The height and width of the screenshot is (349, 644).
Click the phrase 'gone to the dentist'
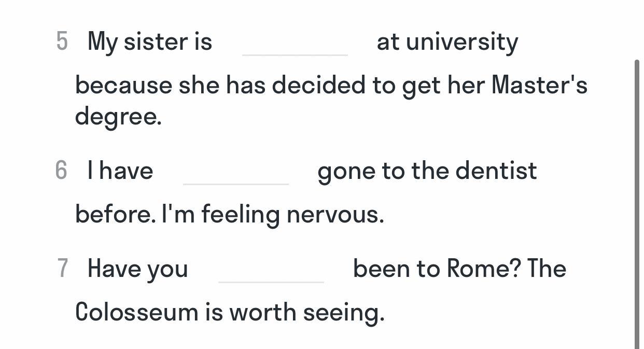coord(427,171)
